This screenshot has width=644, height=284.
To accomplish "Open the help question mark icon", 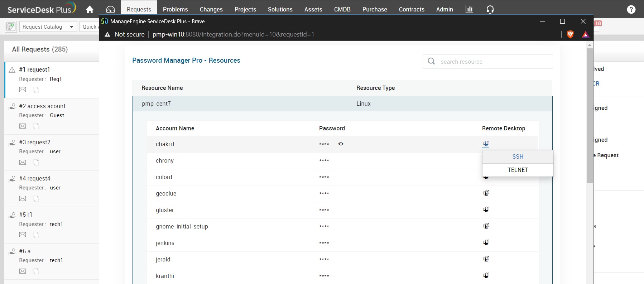I will coord(631,9).
